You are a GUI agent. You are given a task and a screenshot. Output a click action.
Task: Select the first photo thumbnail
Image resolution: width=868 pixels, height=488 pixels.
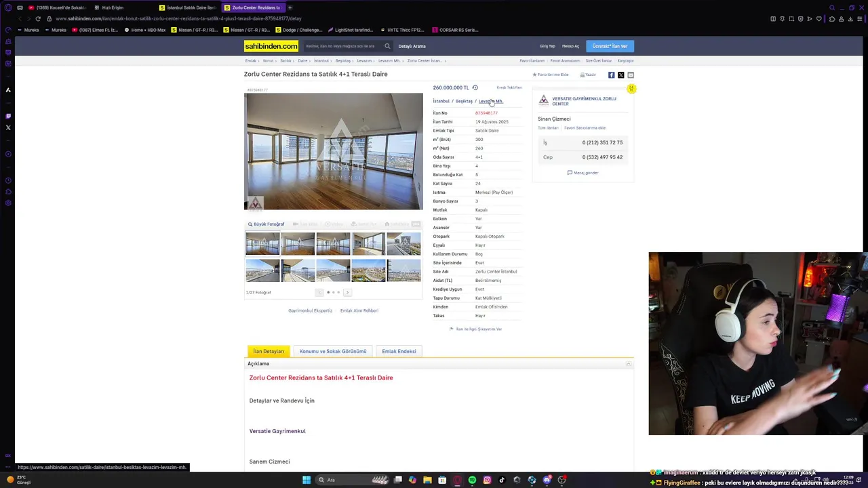(x=262, y=244)
